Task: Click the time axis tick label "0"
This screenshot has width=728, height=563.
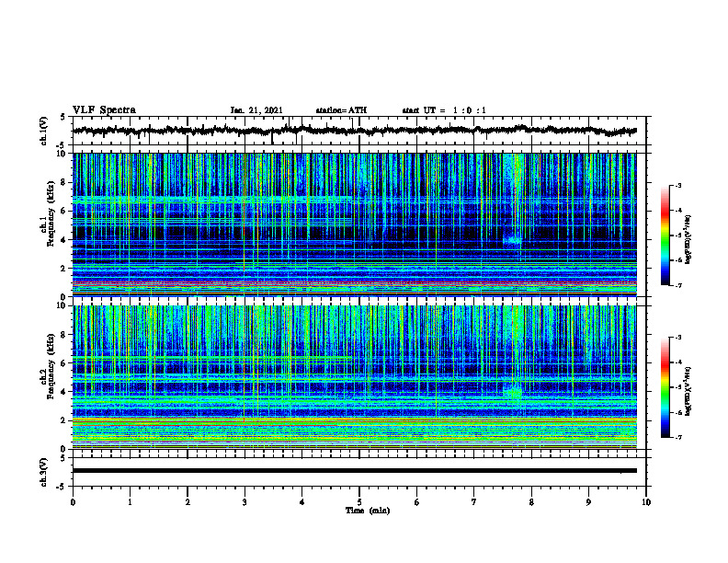Action: (x=73, y=502)
